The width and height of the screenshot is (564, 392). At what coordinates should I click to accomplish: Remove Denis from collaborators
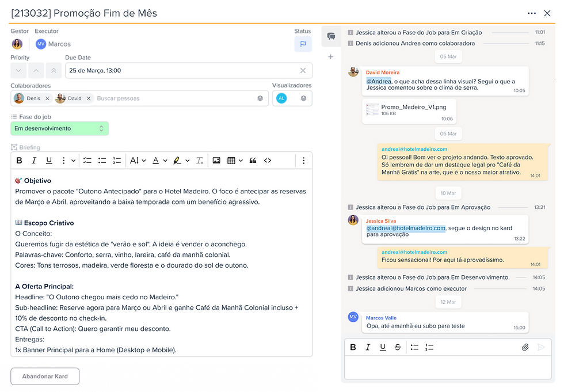click(47, 98)
